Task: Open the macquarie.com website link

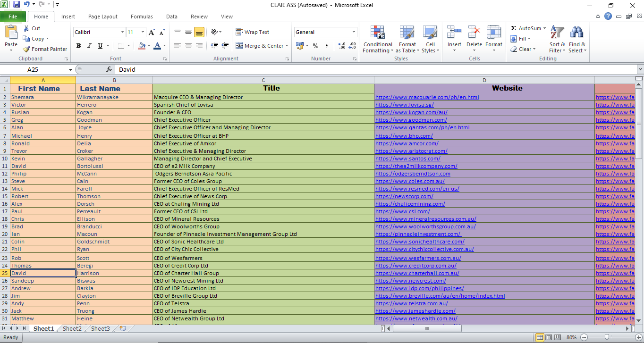Action: (427, 97)
